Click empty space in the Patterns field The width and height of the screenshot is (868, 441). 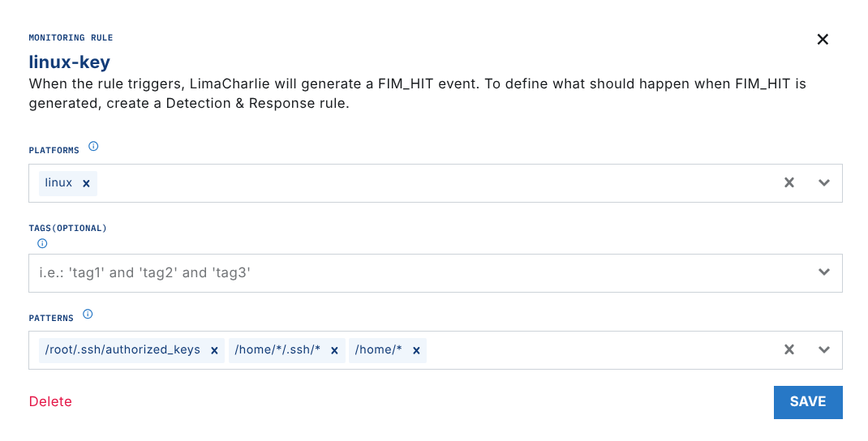(600, 350)
